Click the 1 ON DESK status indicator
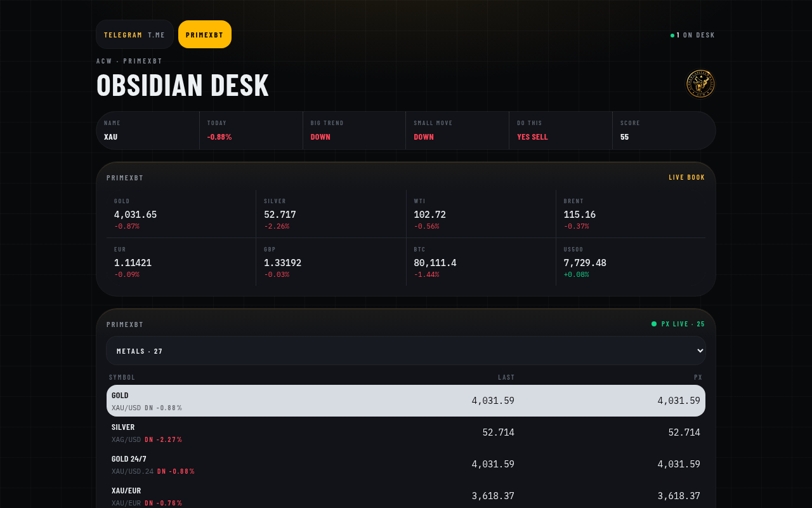The height and width of the screenshot is (508, 812). [x=693, y=35]
